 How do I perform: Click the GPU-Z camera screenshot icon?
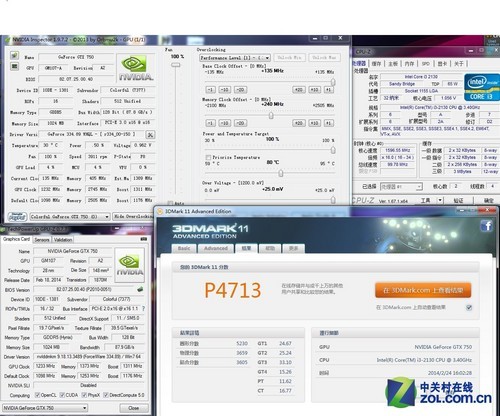(x=144, y=239)
